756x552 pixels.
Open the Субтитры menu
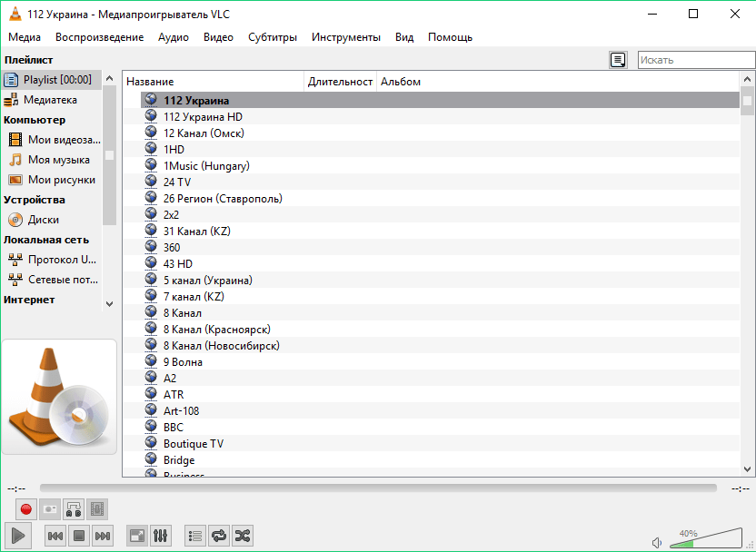click(x=273, y=37)
